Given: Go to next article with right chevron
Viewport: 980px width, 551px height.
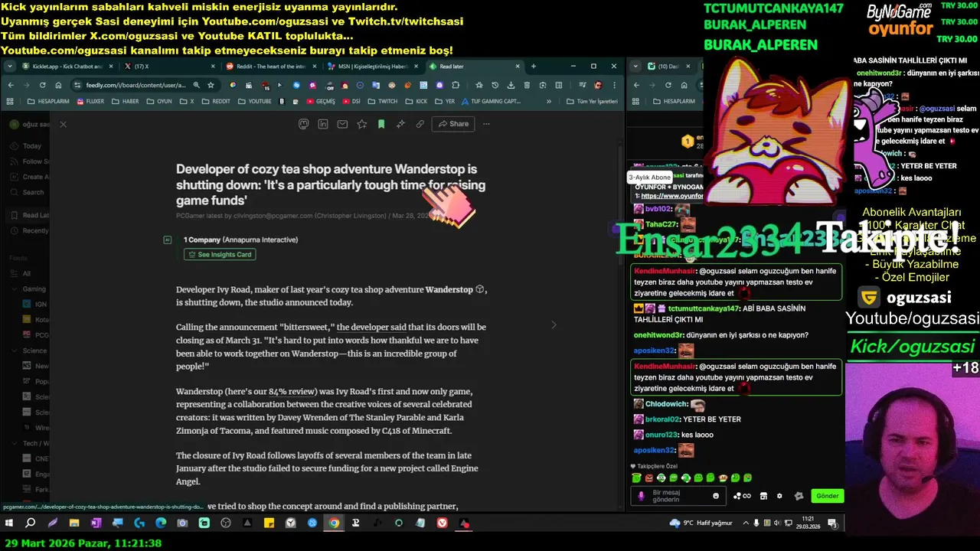Looking at the screenshot, I should [554, 324].
